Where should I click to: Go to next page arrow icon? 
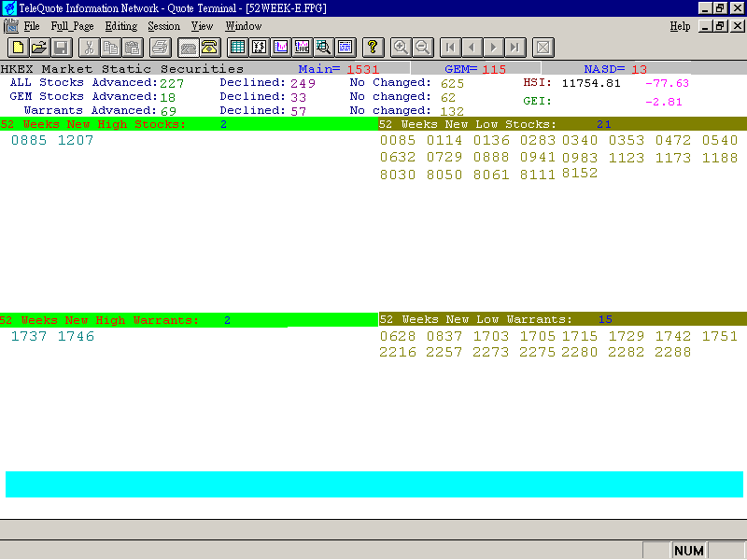[x=493, y=48]
